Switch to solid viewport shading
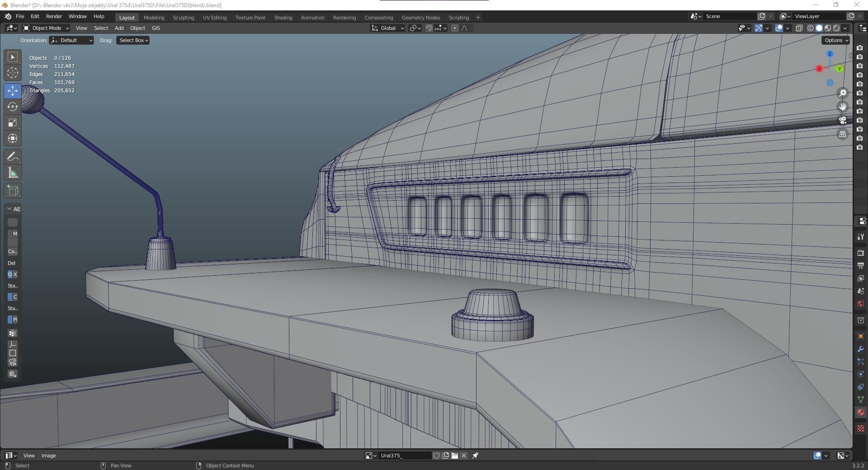868x470 pixels. pos(819,28)
